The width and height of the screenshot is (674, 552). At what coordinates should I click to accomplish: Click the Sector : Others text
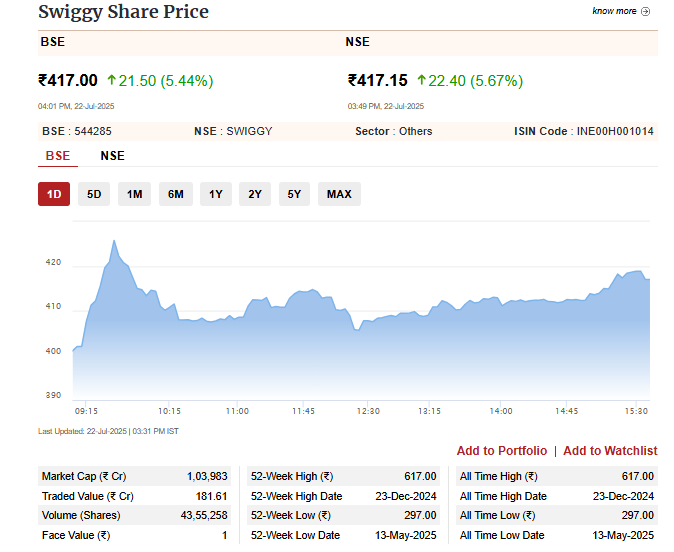tap(394, 131)
